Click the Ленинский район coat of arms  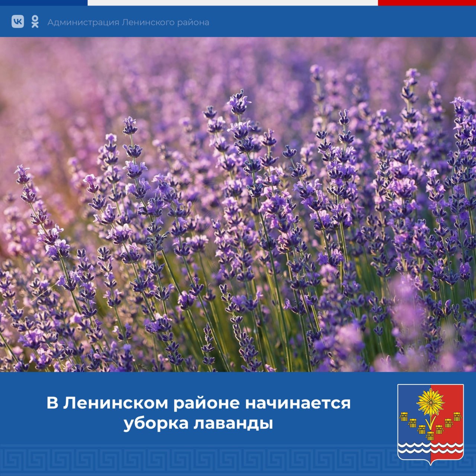[430, 424]
